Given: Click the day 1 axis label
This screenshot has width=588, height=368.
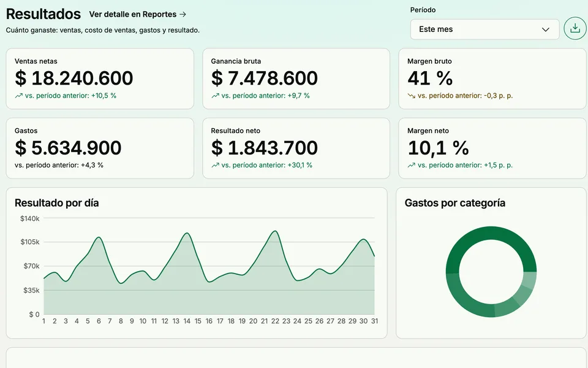Looking at the screenshot, I should tap(44, 321).
